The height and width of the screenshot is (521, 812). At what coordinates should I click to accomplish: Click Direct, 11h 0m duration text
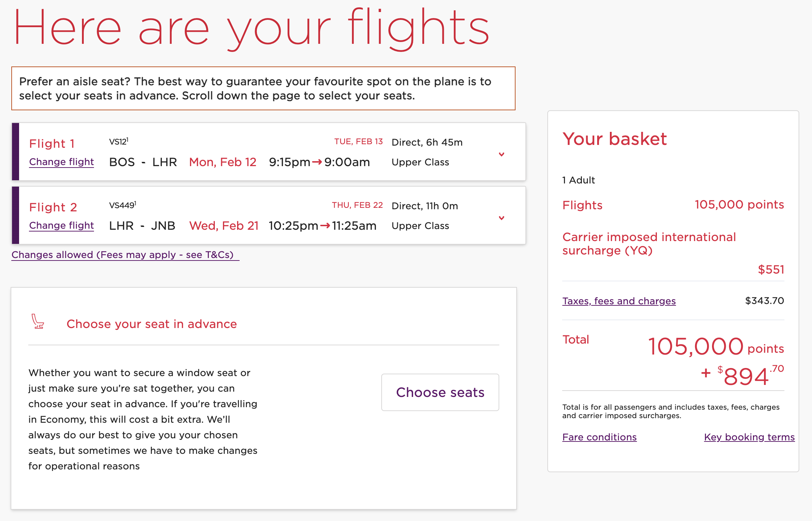425,206
